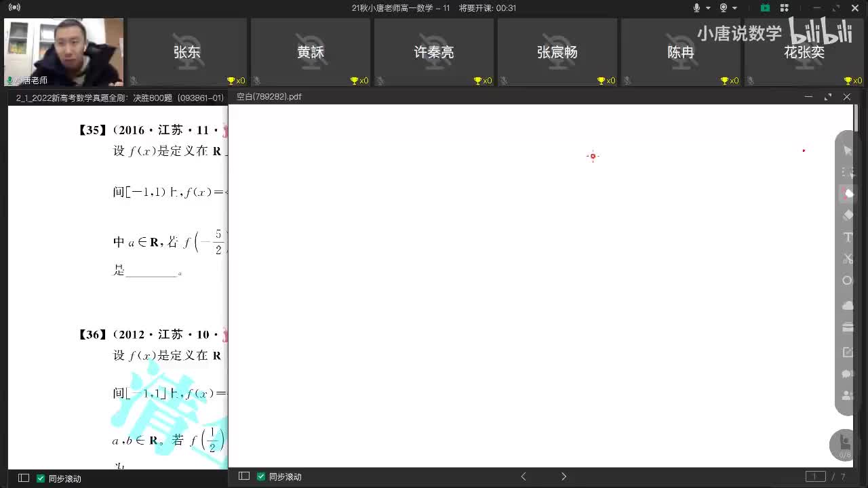Toggle sidebar panel icon in blank PDF
The height and width of the screenshot is (488, 868).
pyautogui.click(x=244, y=476)
